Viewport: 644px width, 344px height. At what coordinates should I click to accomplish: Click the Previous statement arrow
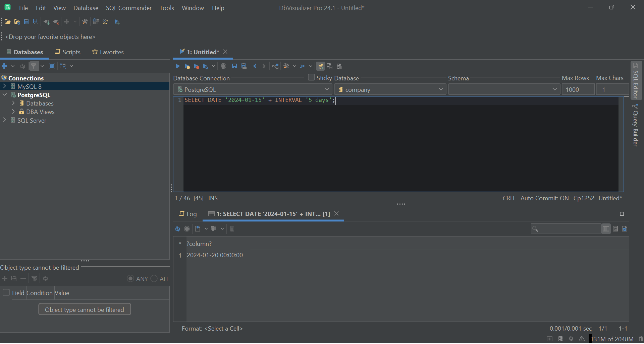pyautogui.click(x=255, y=66)
